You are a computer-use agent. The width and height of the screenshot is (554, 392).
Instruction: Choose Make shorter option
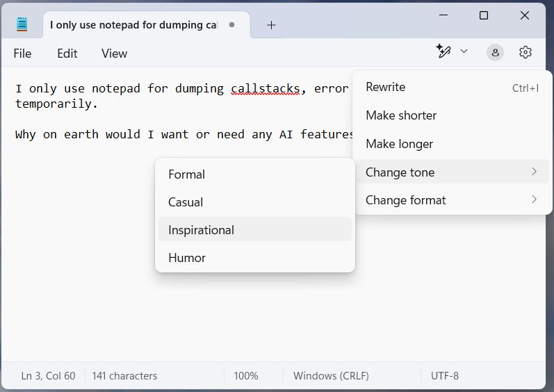coord(453,115)
